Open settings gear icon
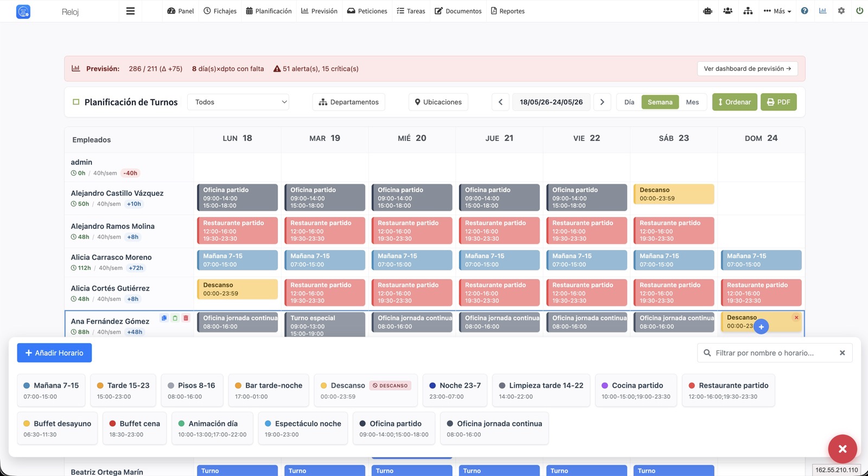 coord(841,11)
